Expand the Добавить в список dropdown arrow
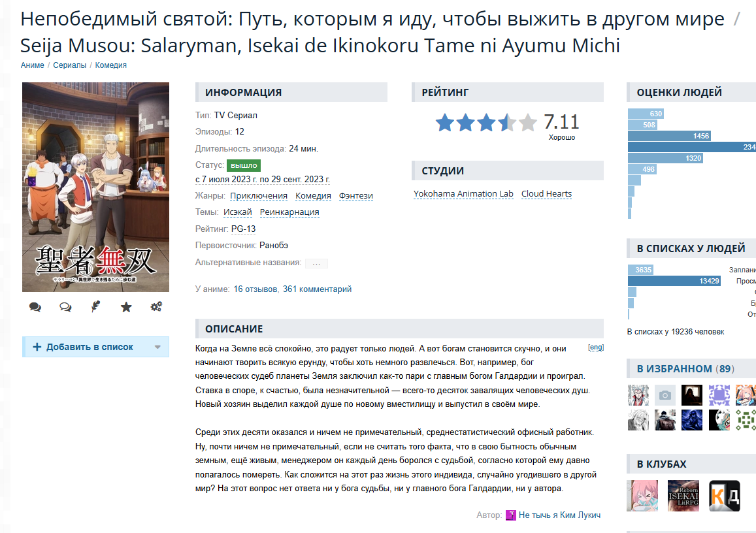The image size is (756, 533). tap(157, 347)
